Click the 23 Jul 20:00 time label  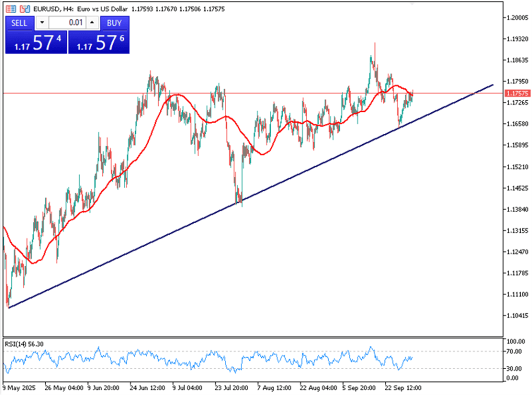(x=230, y=388)
